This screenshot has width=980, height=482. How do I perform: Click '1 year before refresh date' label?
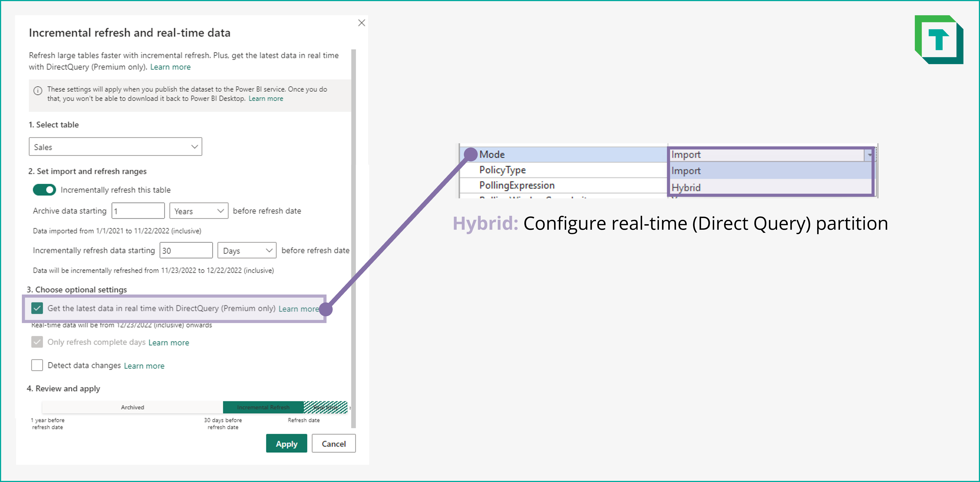point(47,424)
